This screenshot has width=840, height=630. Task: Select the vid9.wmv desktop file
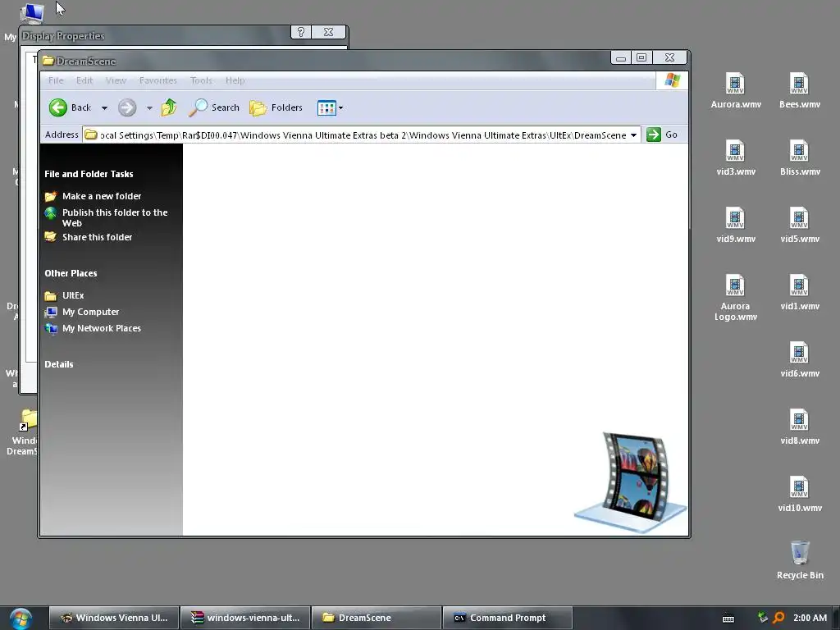(x=736, y=225)
